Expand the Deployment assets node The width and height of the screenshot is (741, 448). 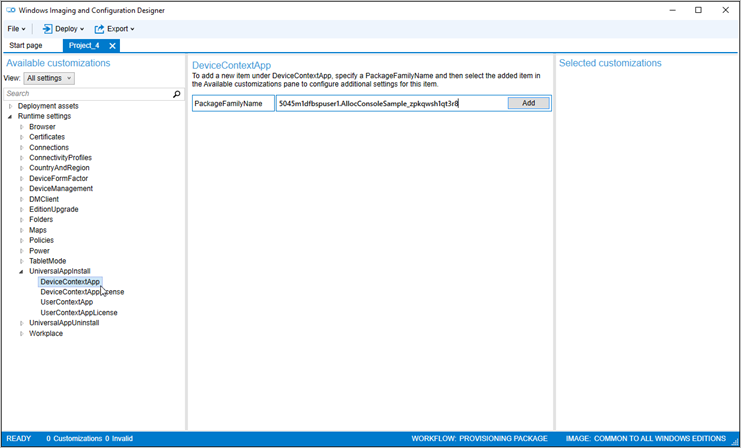10,106
